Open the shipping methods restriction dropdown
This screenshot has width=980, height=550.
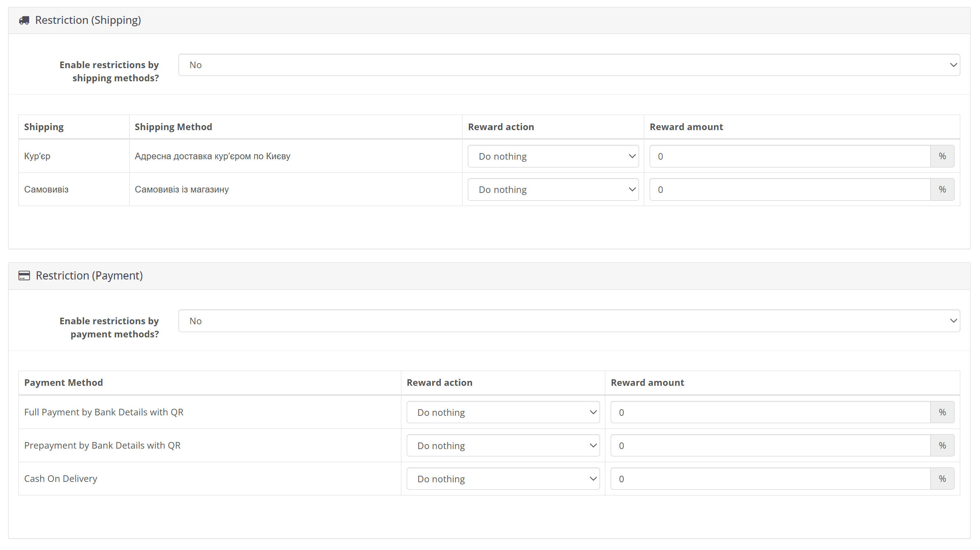[569, 65]
